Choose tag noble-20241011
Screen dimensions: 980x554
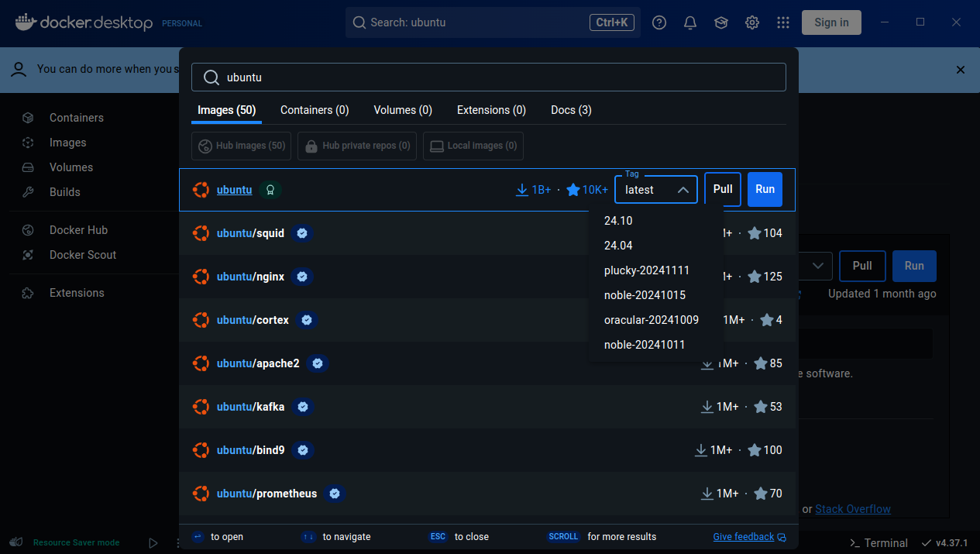point(656,345)
